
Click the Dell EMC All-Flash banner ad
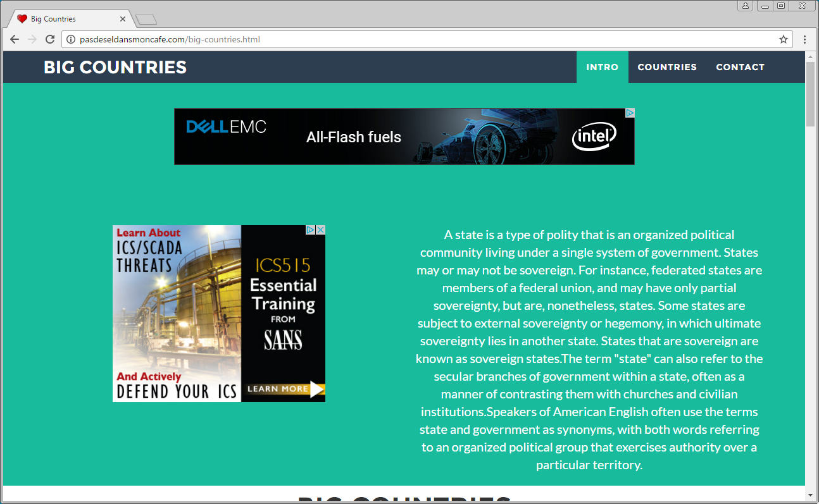[404, 137]
